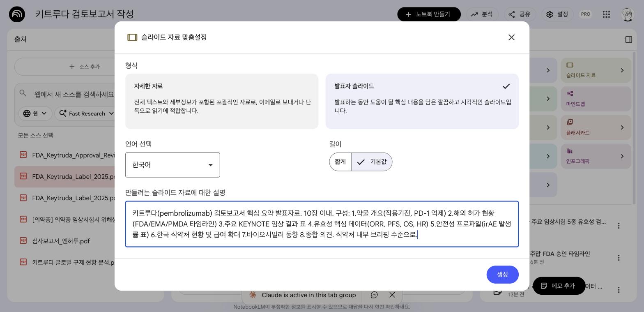
Task: Open the 슬라이드 자료 studio card
Action: click(596, 70)
